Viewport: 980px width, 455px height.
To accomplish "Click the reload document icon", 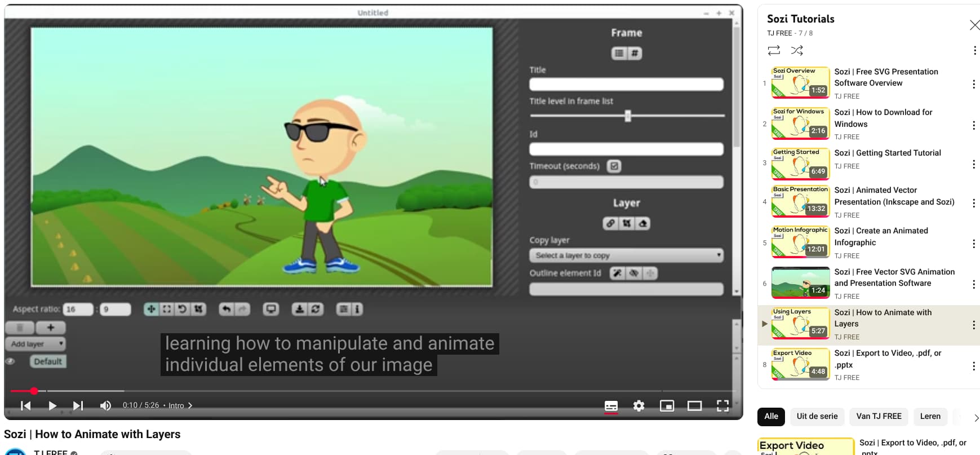I will pos(316,309).
